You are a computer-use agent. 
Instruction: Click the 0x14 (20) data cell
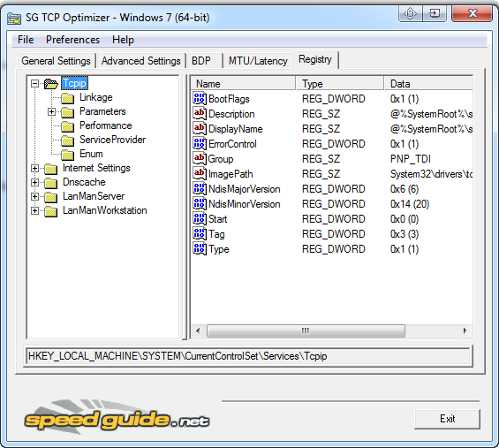[x=410, y=204]
